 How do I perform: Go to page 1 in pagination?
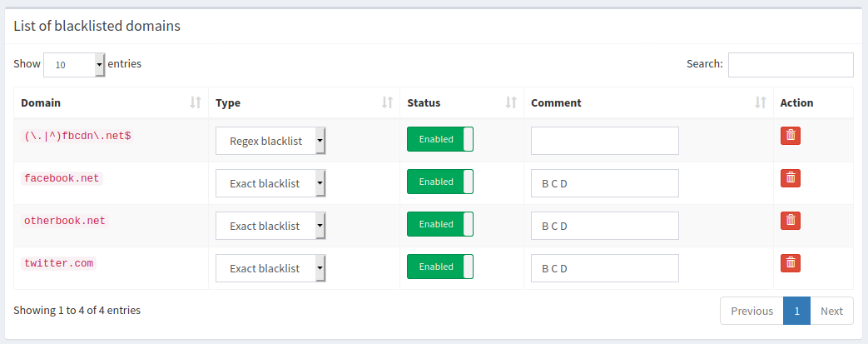pos(796,311)
